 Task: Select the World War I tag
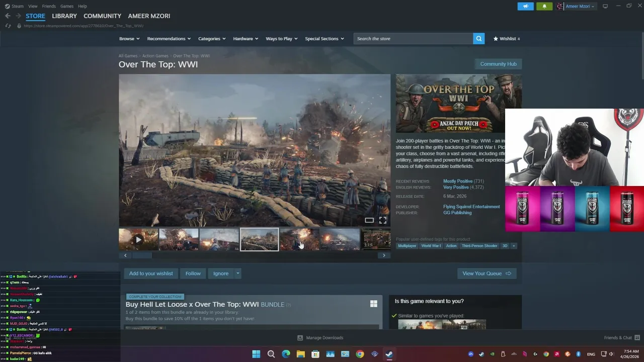(x=431, y=246)
